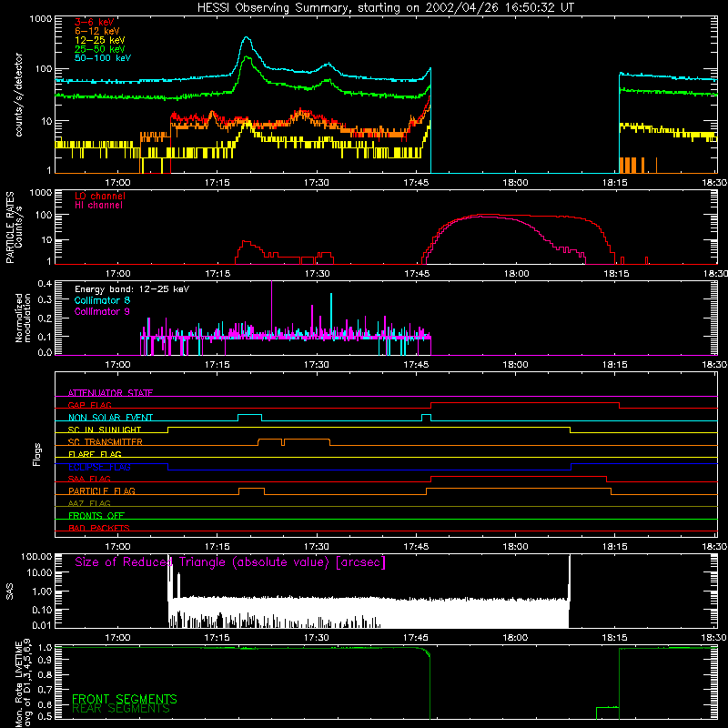Click the '17:30' time tick under the modulation panel
The image size is (728, 728).
pyautogui.click(x=317, y=365)
